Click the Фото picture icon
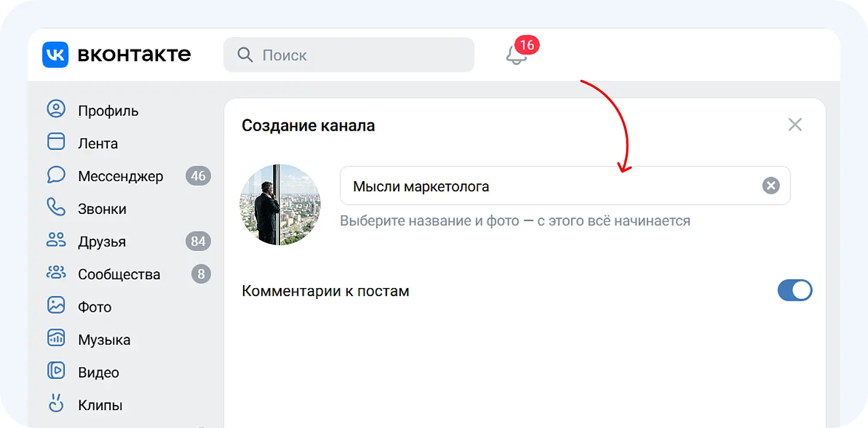868x428 pixels. tap(56, 305)
